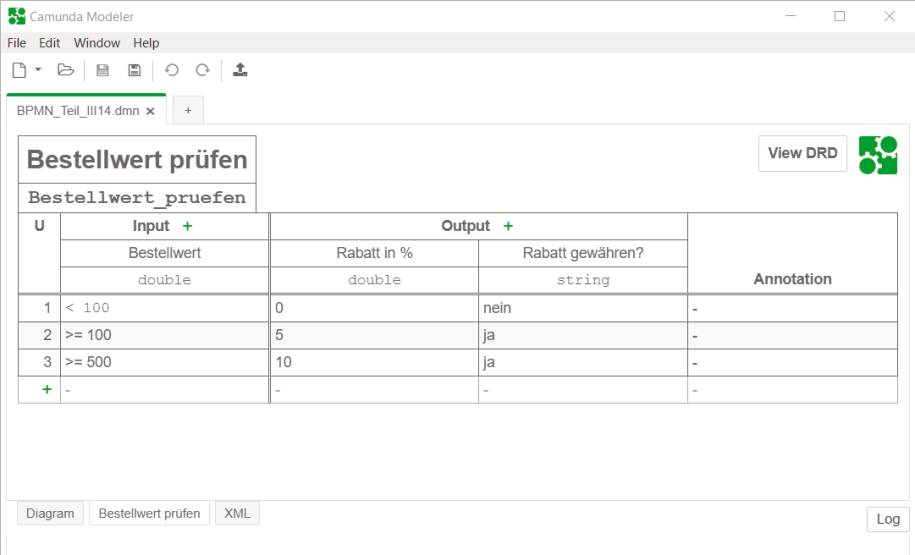Open the Edit menu
This screenshot has height=555, width=915.
pos(49,43)
